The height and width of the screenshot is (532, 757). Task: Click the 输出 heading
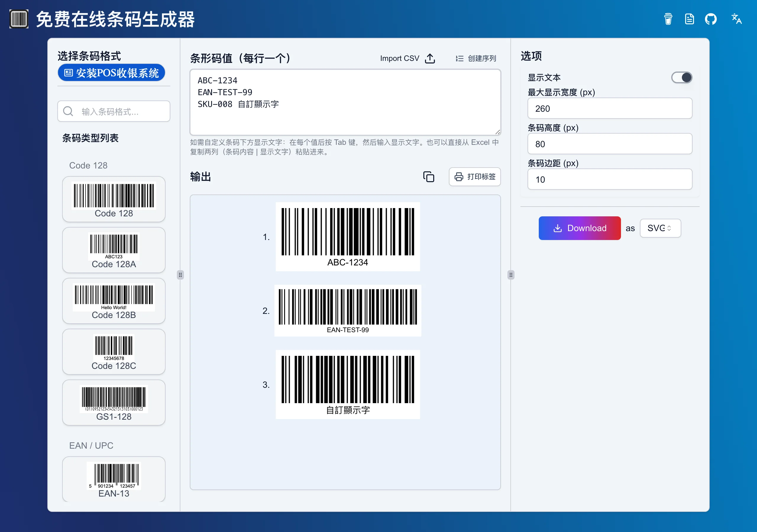(x=200, y=177)
